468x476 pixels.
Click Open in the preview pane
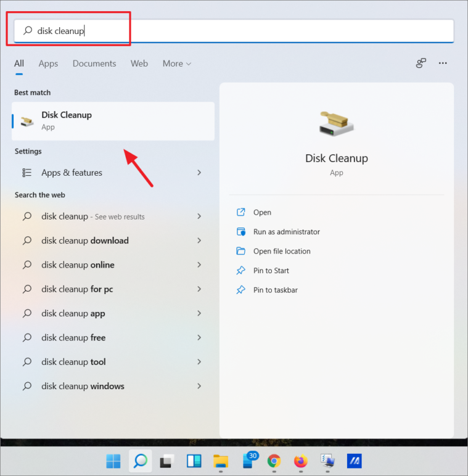click(x=262, y=213)
